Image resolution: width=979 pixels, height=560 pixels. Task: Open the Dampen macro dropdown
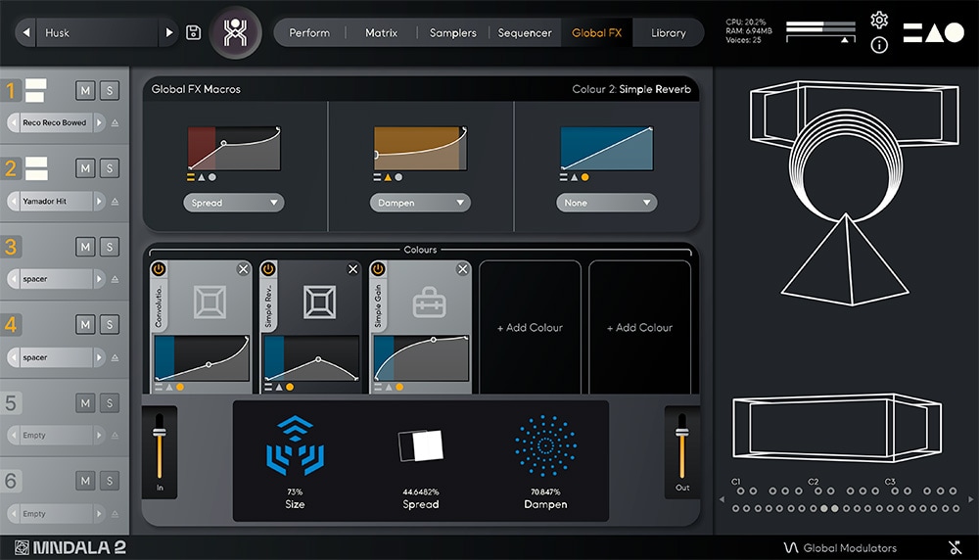420,203
